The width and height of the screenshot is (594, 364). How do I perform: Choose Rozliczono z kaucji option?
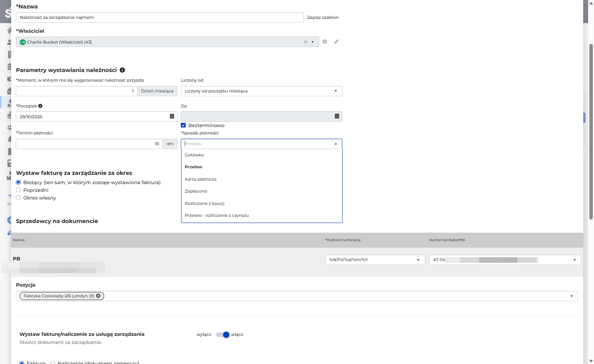pos(262,203)
